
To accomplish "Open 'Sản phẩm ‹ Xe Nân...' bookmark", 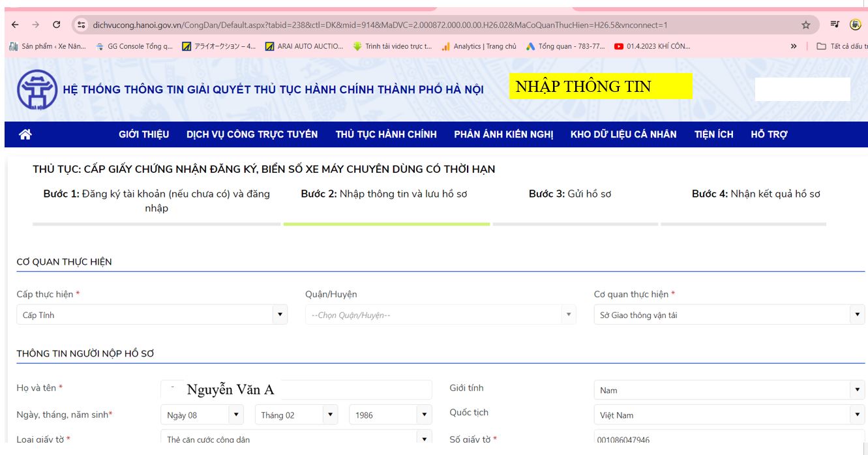I will 48,46.
